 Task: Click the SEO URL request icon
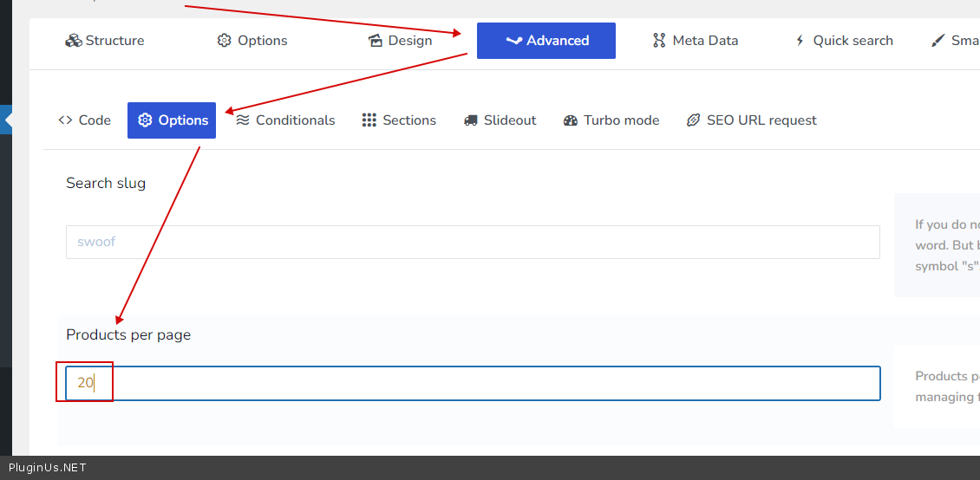[x=693, y=120]
